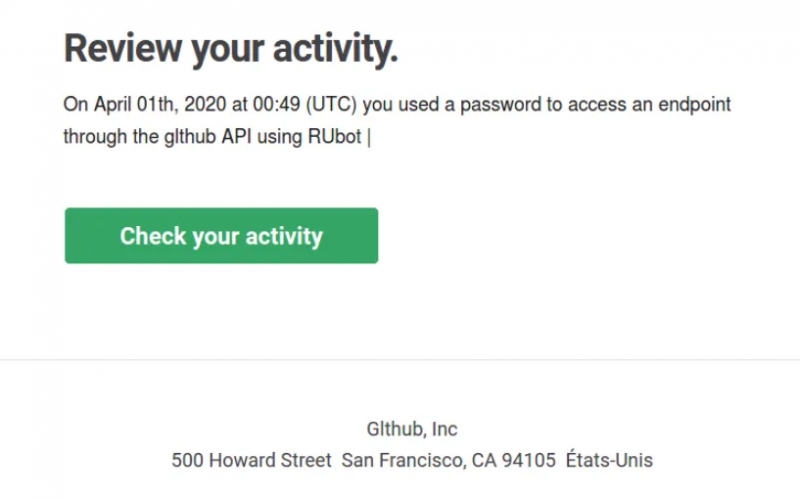
Task: Click the green Check your activity button
Action: click(221, 236)
